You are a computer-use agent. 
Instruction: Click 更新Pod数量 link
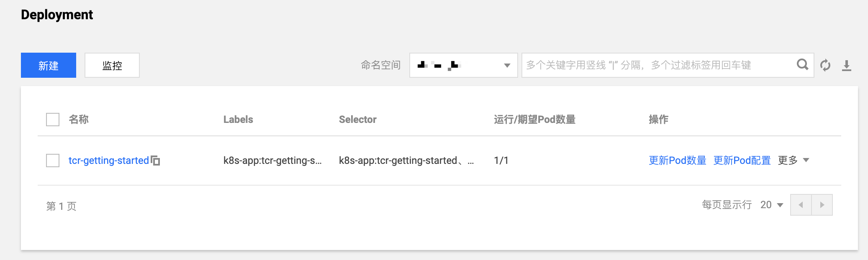pos(678,161)
